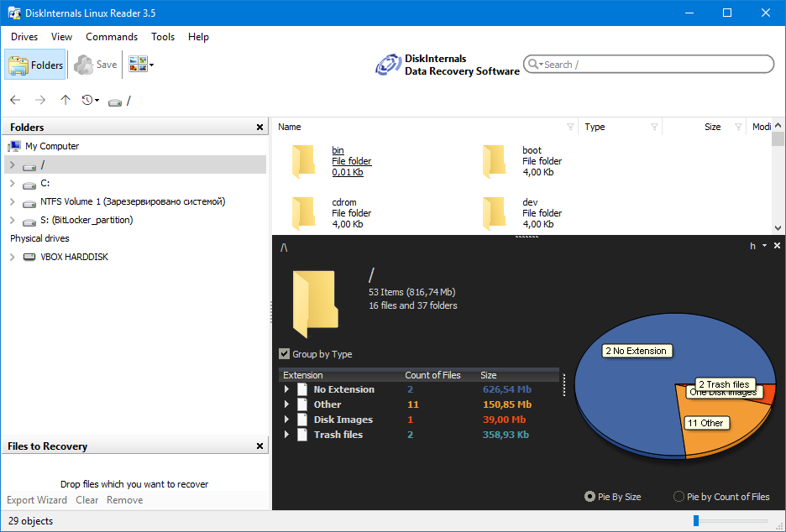Open the view mode icon dropdown
The width and height of the screenshot is (786, 532).
141,65
